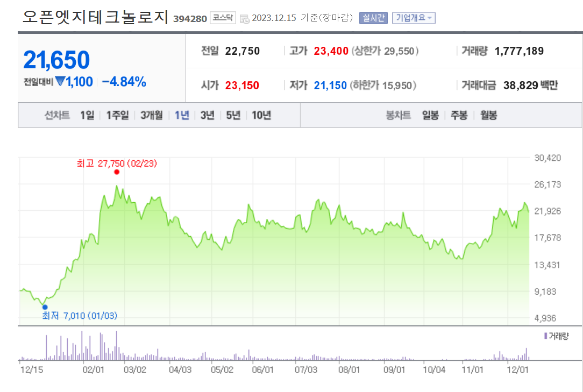Click the 최고 27,750 (02/23) label
Screen dimensions: 583x392
(x=117, y=163)
